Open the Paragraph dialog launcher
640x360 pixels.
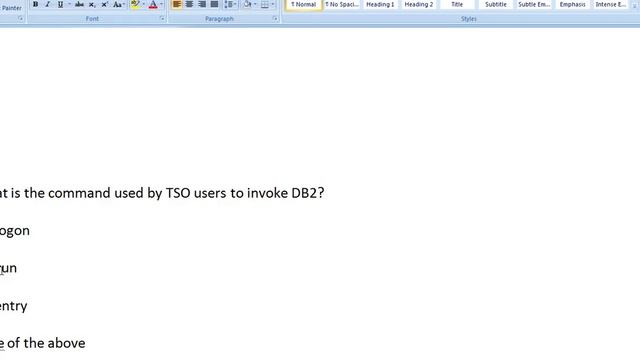pos(275,18)
